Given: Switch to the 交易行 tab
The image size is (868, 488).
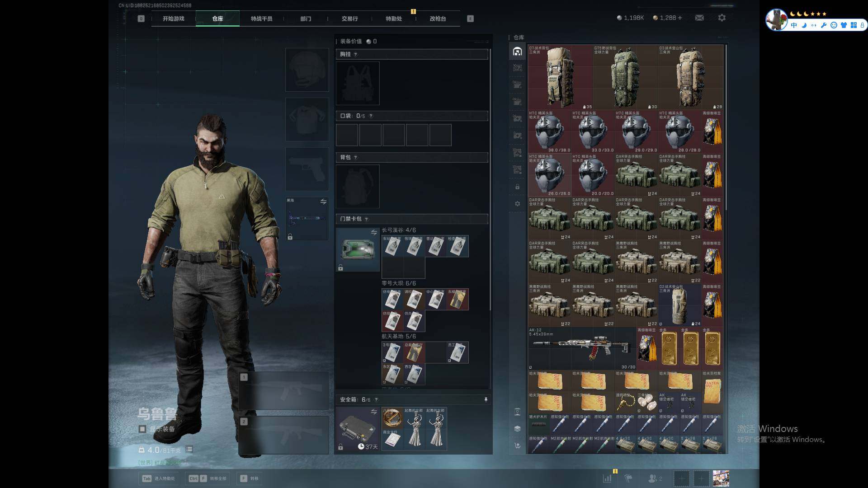Looking at the screenshot, I should (349, 19).
